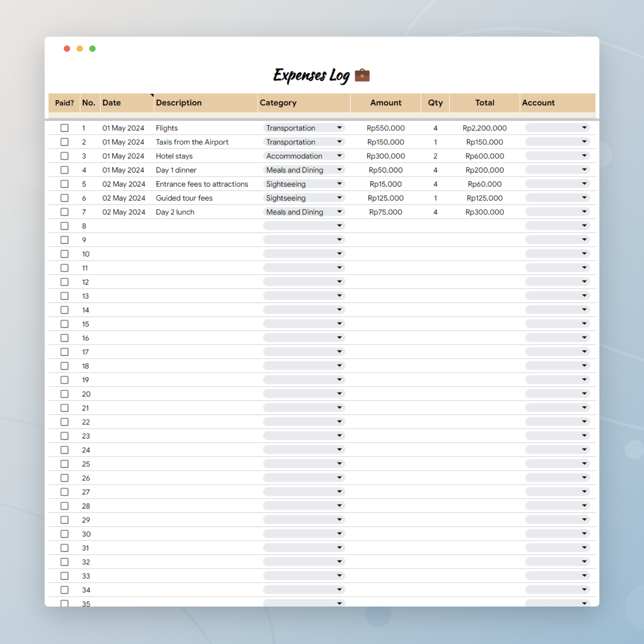Click the 'Hotel stays' description cell
The image size is (644, 644).
click(206, 156)
